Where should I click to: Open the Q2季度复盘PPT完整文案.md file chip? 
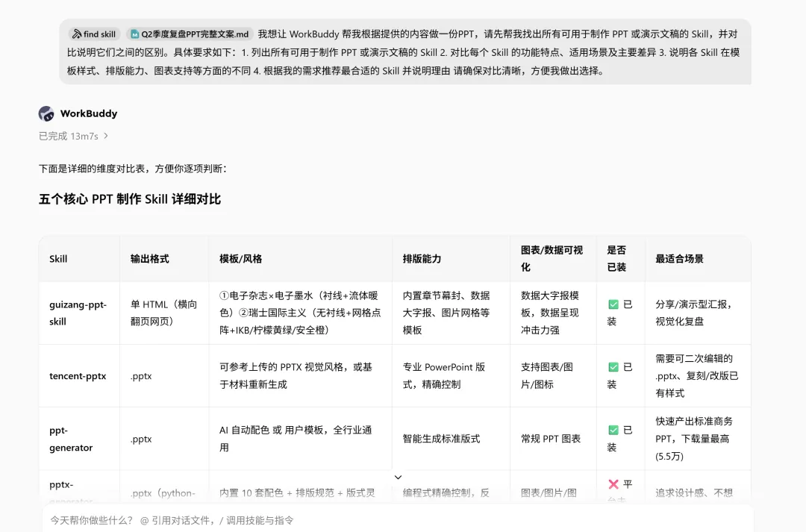point(190,34)
